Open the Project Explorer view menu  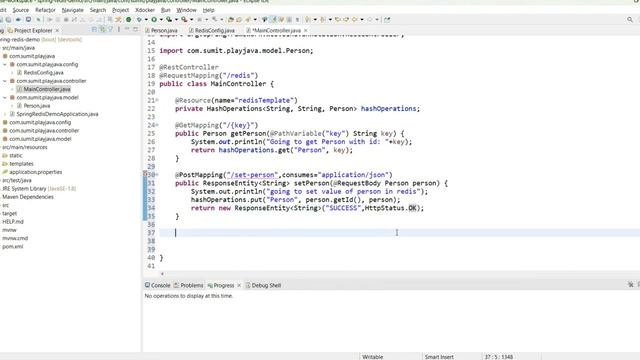click(x=119, y=30)
